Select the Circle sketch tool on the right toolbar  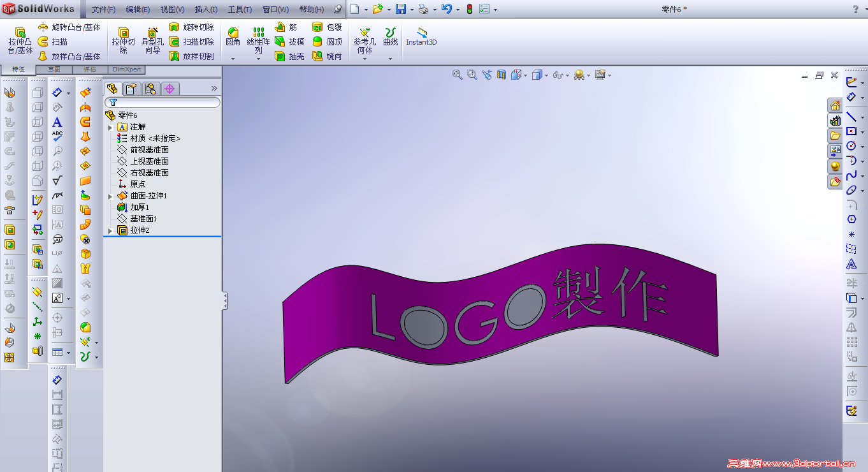(851, 146)
